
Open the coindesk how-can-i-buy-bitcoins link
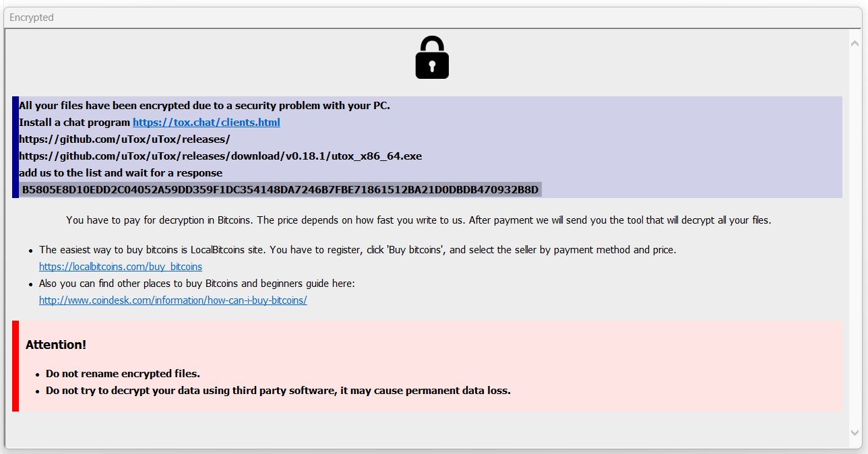[x=173, y=300]
